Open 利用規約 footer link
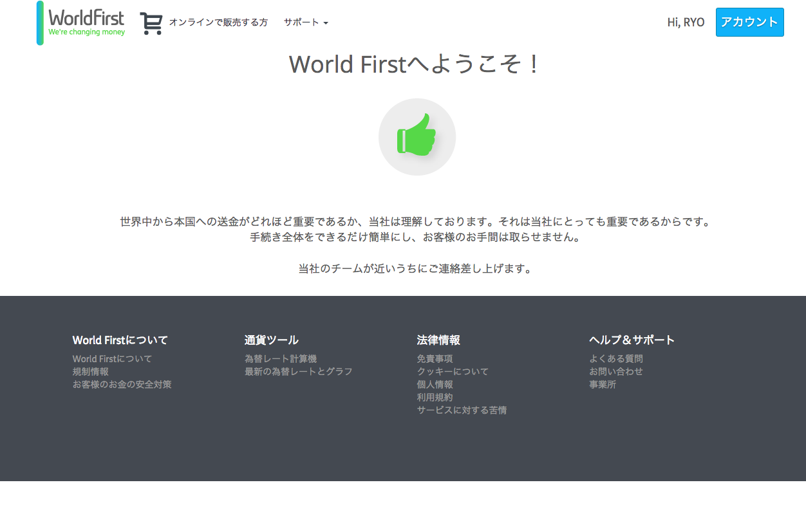This screenshot has width=806, height=532. tap(435, 398)
